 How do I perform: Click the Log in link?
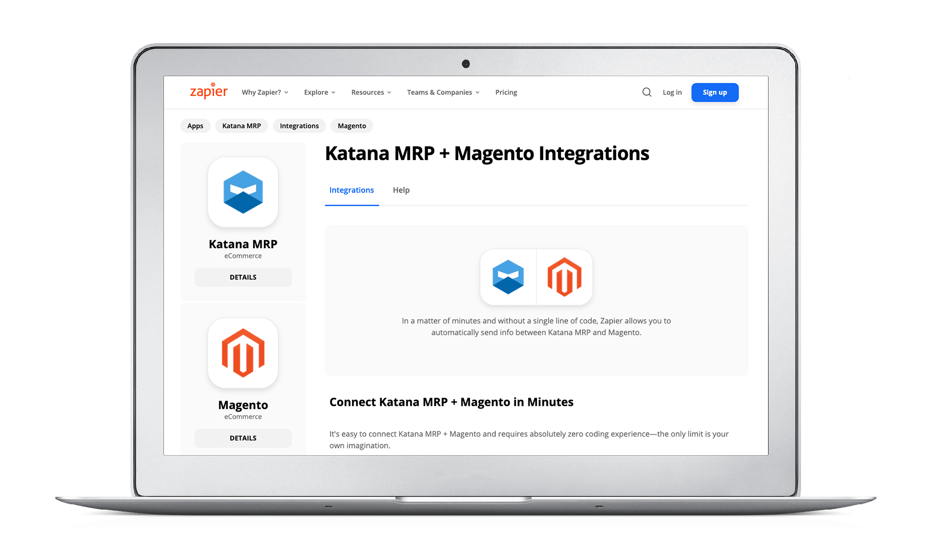[672, 92]
